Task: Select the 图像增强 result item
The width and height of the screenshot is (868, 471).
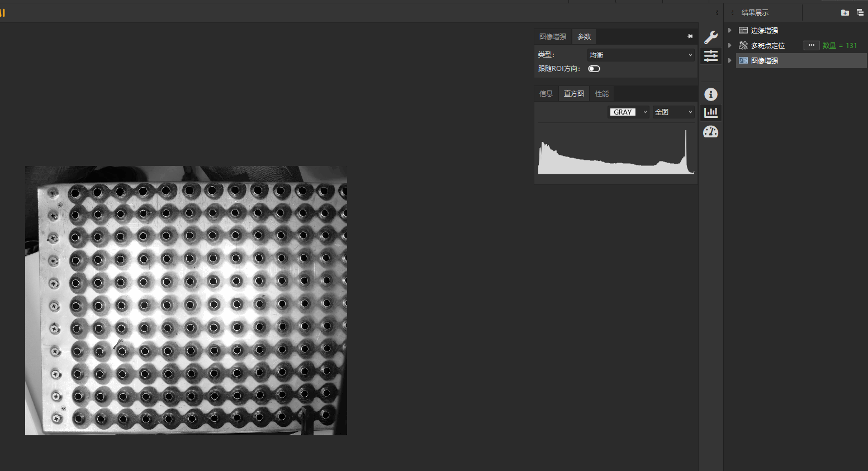Action: [764, 60]
